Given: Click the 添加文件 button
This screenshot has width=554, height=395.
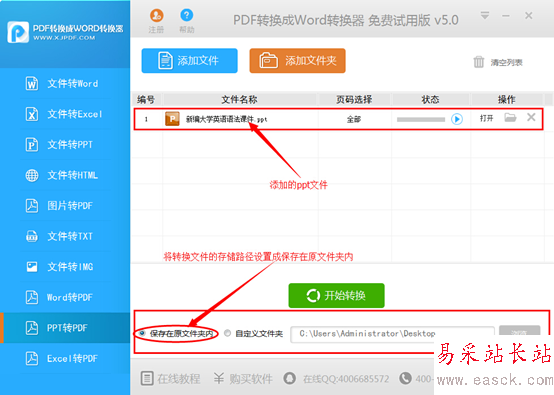Looking at the screenshot, I should coord(189,61).
